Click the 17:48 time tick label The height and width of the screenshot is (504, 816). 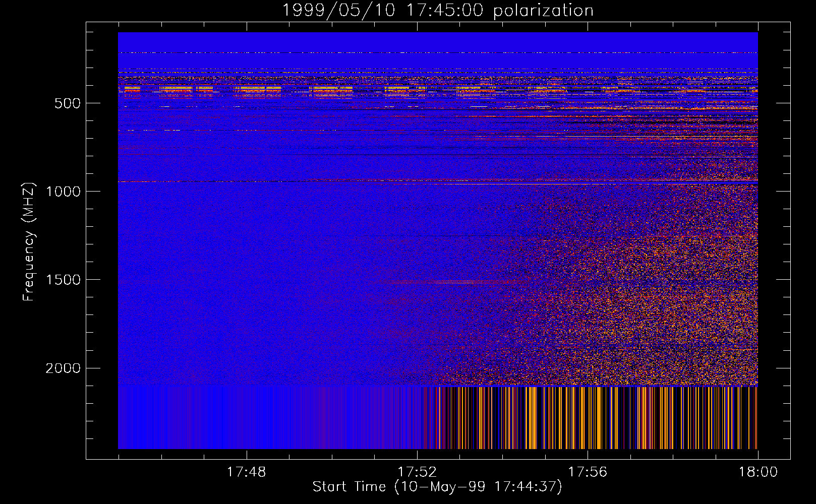pyautogui.click(x=246, y=472)
